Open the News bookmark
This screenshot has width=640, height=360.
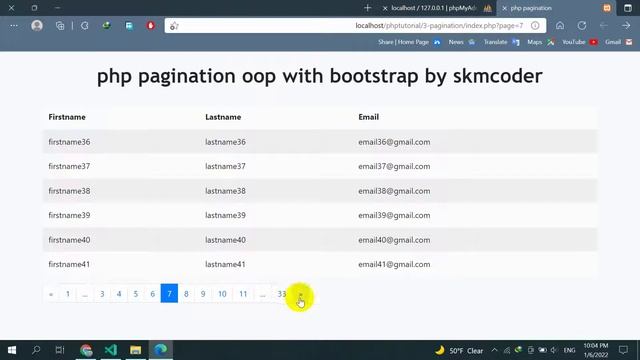tap(461, 42)
